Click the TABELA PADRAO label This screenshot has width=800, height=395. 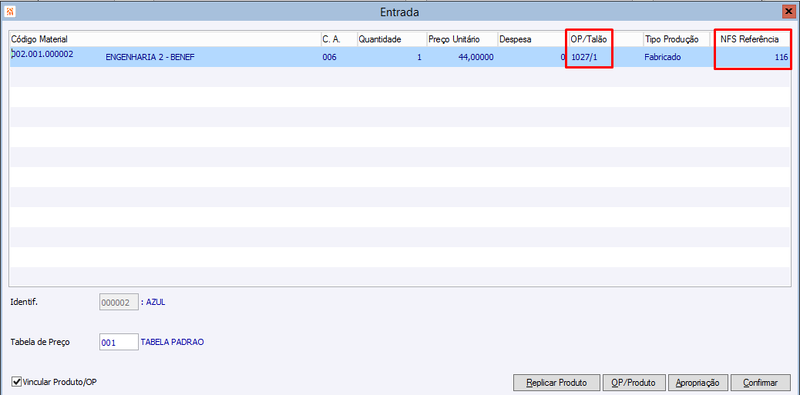(x=172, y=342)
